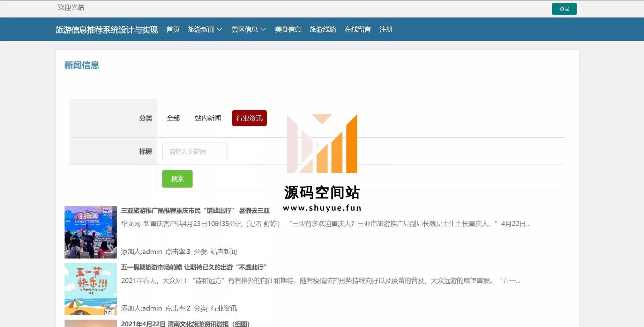The width and height of the screenshot is (644, 327).
Task: Expand the chevron beside 旅游新闻
Action: point(220,30)
